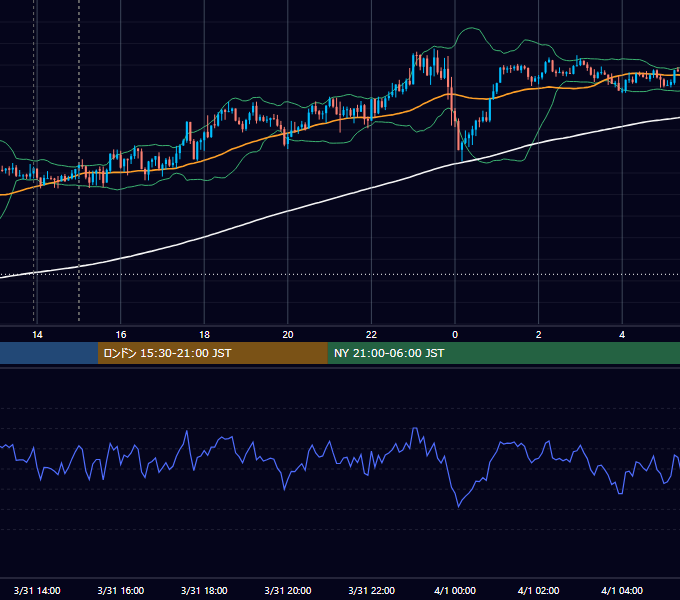Click the 4/1 00:00 date label
This screenshot has height=600, width=680.
tap(455, 590)
